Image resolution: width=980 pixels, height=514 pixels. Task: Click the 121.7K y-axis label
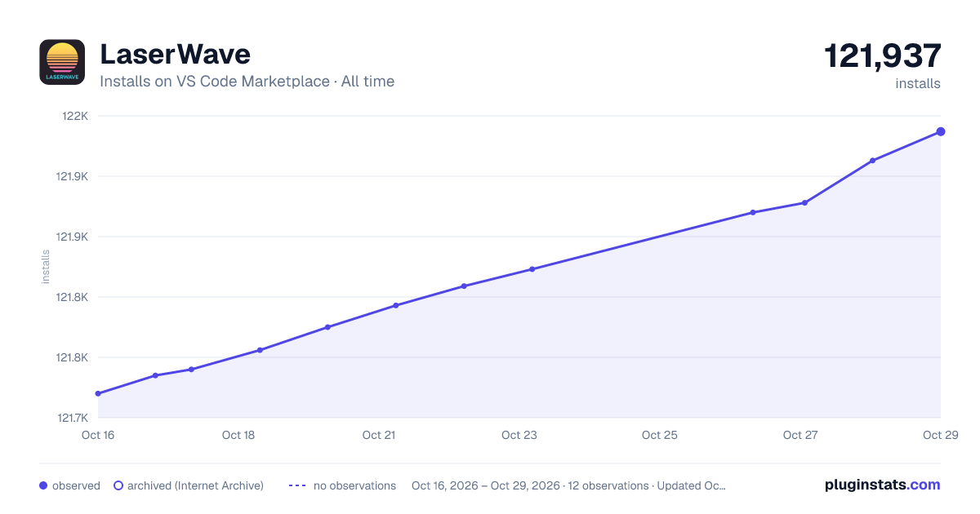point(72,418)
